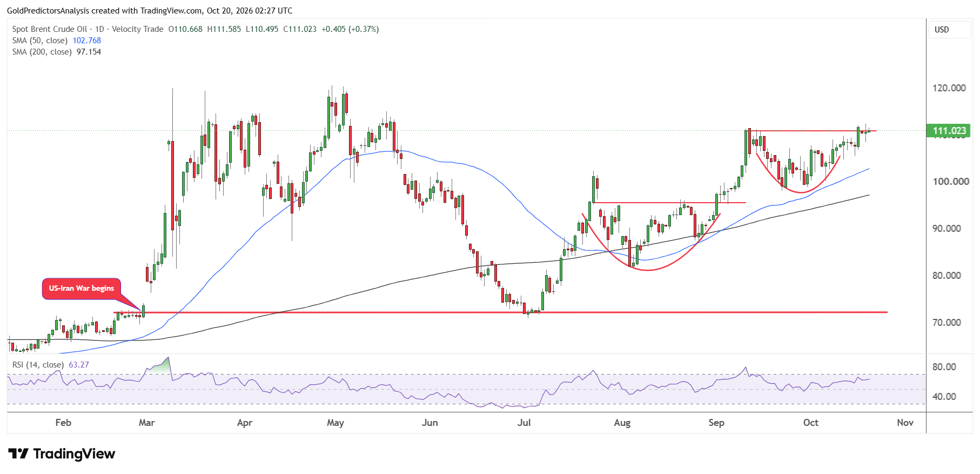
Task: Click the SMA (200, close) indicator label
Action: click(x=42, y=52)
